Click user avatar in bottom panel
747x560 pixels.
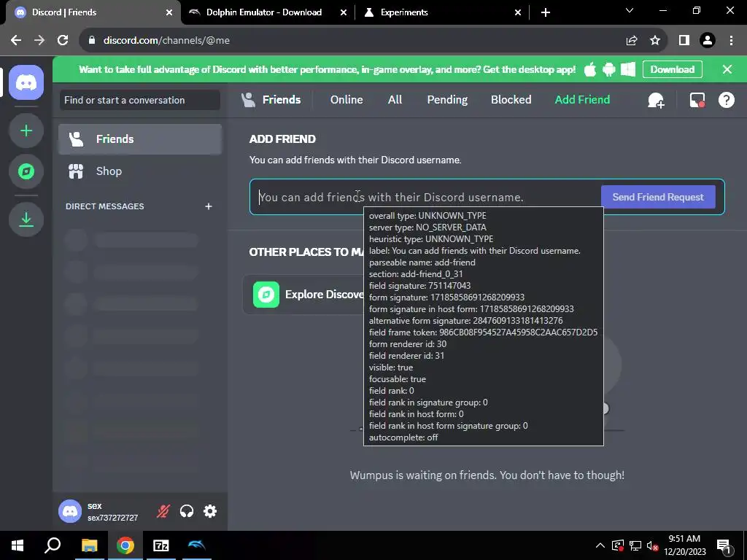click(x=70, y=511)
